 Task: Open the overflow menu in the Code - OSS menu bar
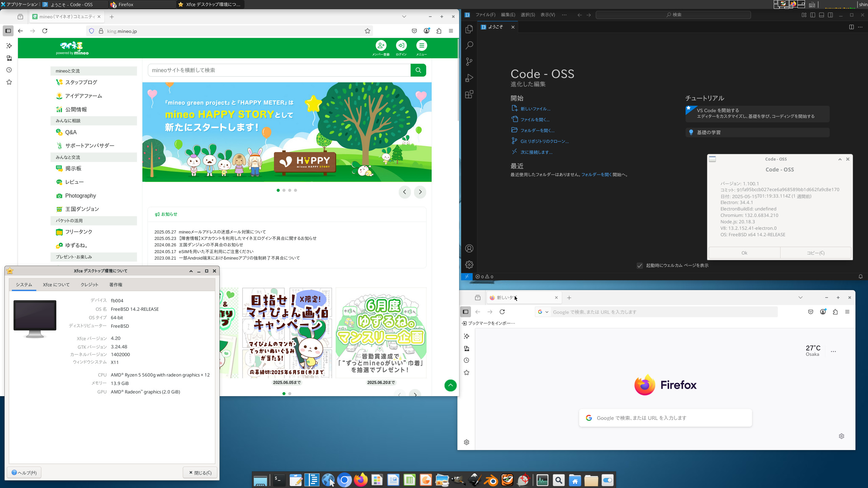click(x=564, y=15)
